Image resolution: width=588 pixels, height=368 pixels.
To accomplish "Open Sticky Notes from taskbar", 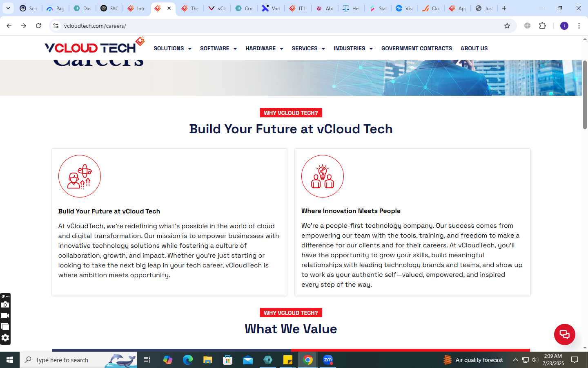I will [x=288, y=360].
